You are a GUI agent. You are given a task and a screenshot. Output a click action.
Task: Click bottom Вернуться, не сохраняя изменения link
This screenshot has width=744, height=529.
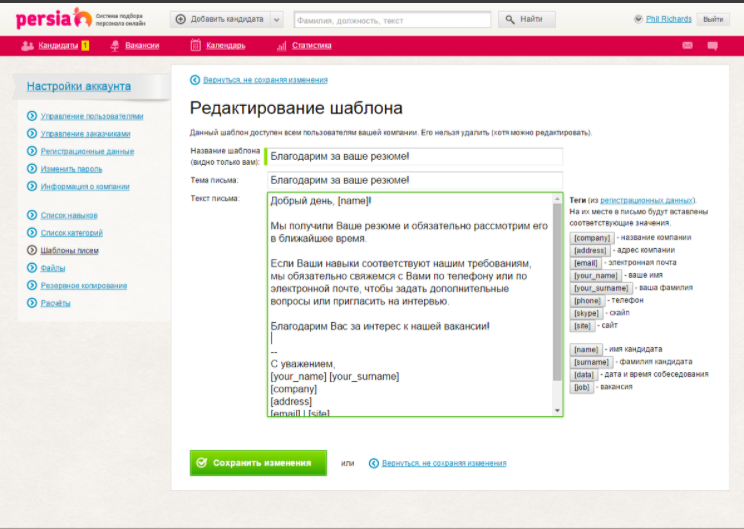point(444,464)
